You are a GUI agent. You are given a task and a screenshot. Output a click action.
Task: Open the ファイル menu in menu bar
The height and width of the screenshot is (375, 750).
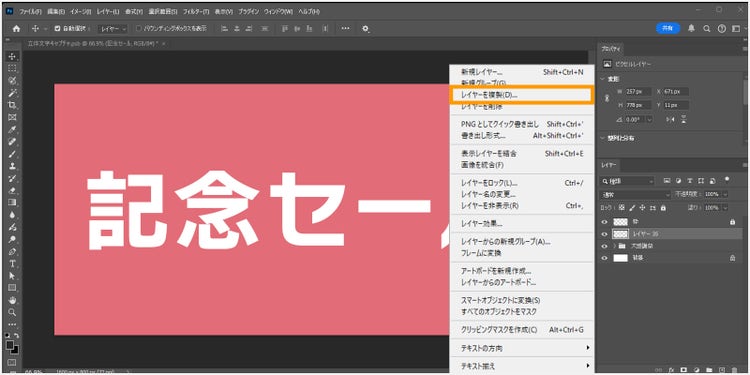click(30, 11)
